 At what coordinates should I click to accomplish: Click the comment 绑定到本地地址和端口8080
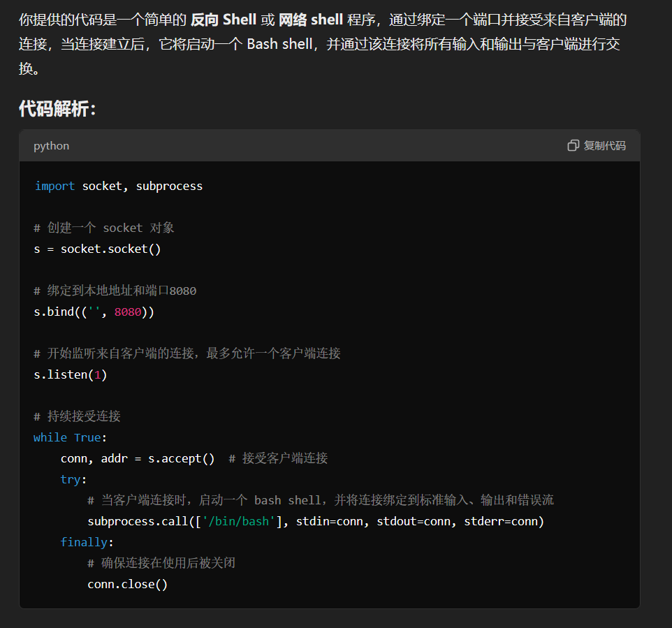pos(115,291)
